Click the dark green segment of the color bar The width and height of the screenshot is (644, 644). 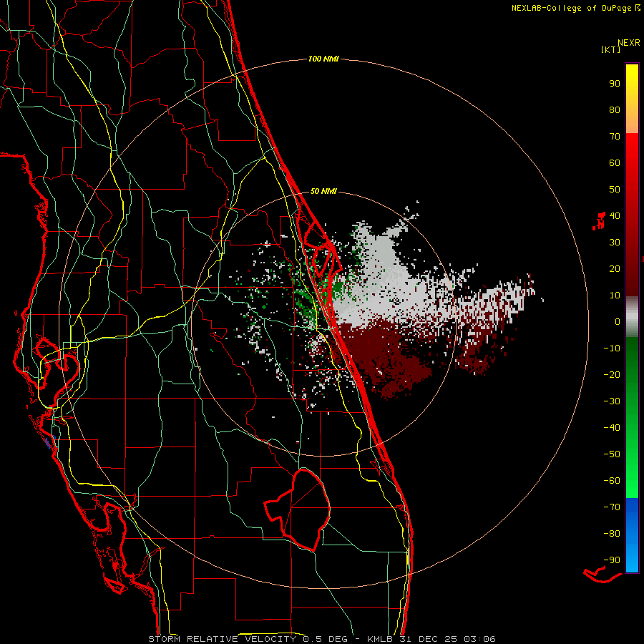click(632, 418)
